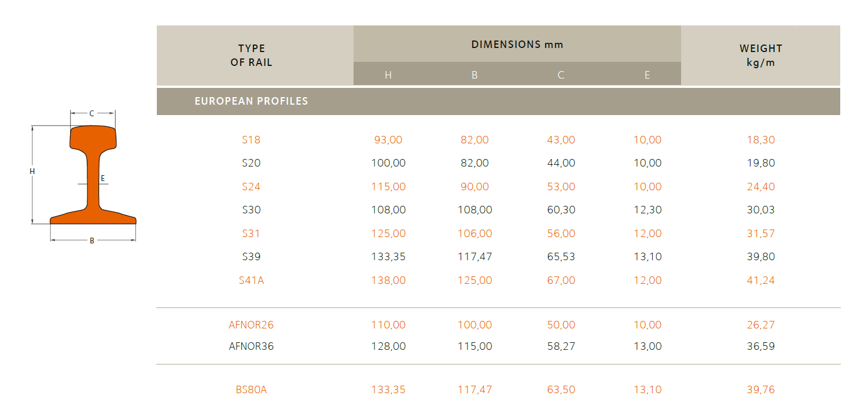Screen dimensions: 868x414
Task: Select the S20 rail row label
Action: pyautogui.click(x=251, y=163)
